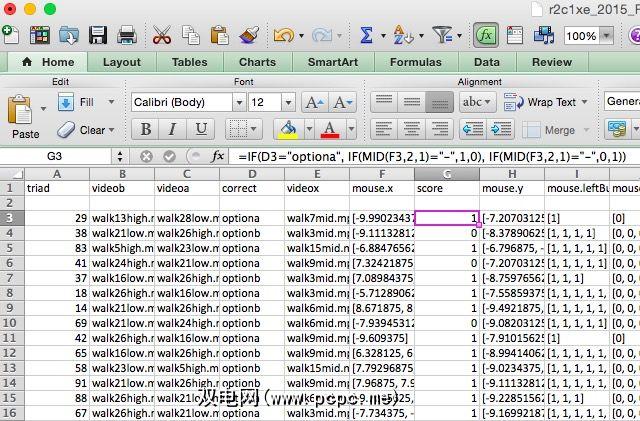Save the workbook with floppy icon
This screenshot has height=421, width=640.
click(x=98, y=35)
